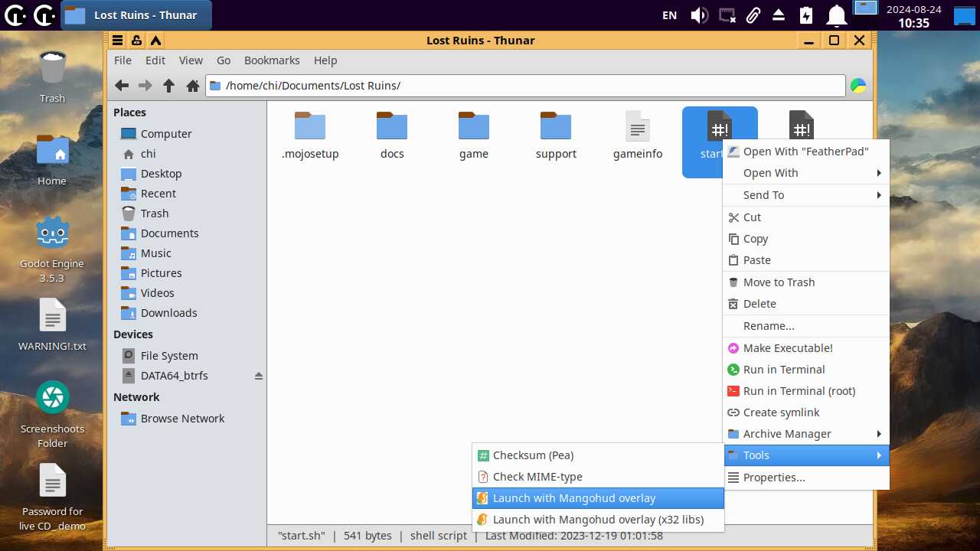Open the View menu
The width and height of the screenshot is (980, 551).
click(x=191, y=60)
